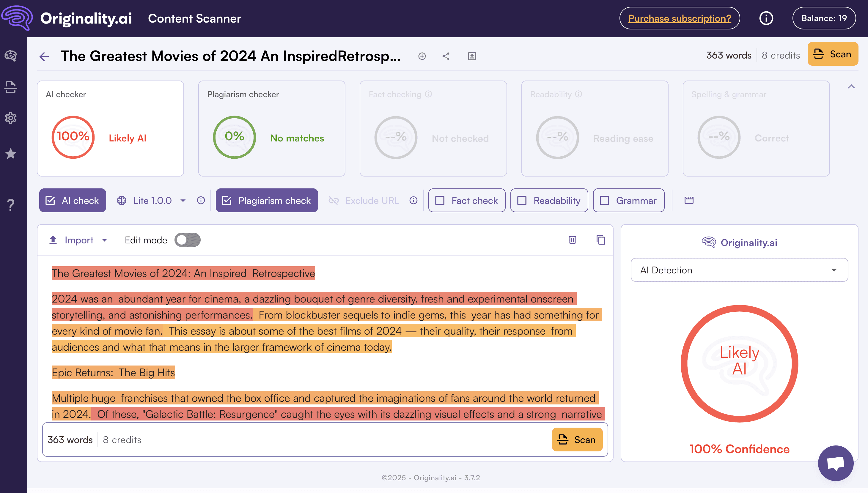Click the copy text icon in editor
The image size is (868, 493).
pyautogui.click(x=600, y=240)
